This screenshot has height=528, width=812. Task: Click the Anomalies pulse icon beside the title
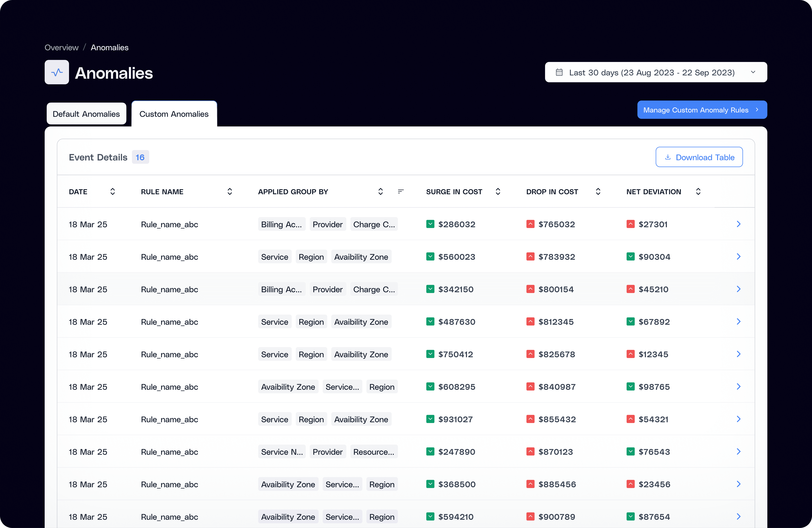coord(57,72)
